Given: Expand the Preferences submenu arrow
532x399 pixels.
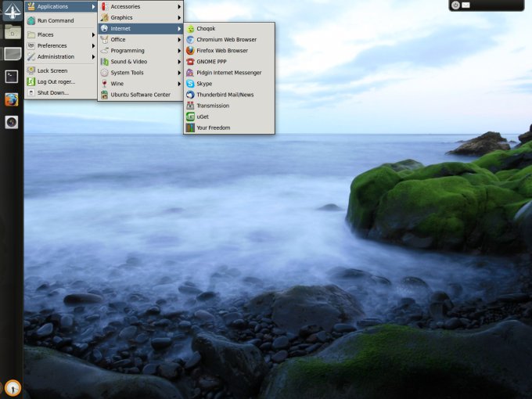Looking at the screenshot, I should [x=93, y=46].
